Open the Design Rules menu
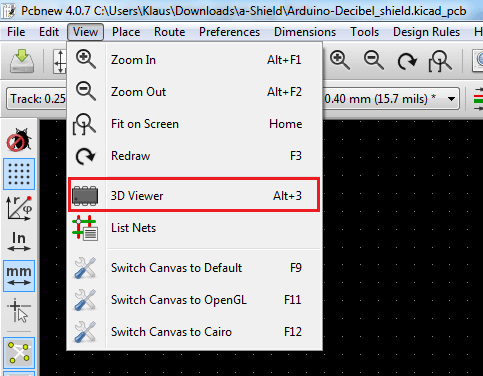 426,32
